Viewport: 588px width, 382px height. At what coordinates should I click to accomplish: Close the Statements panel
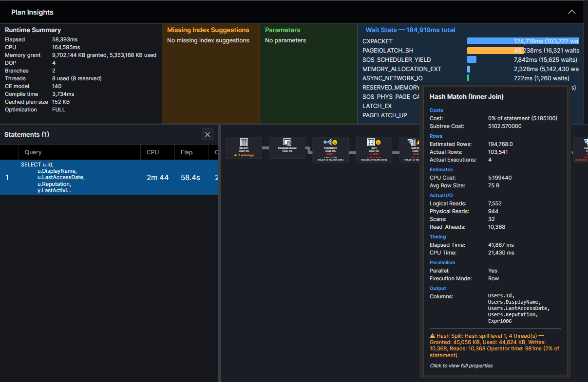[207, 134]
